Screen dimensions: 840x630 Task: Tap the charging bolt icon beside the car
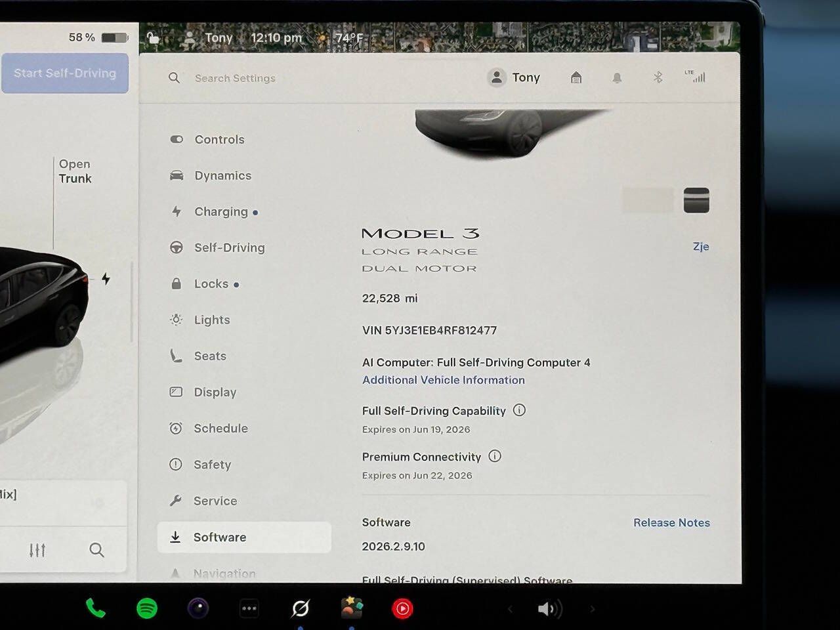tap(106, 279)
